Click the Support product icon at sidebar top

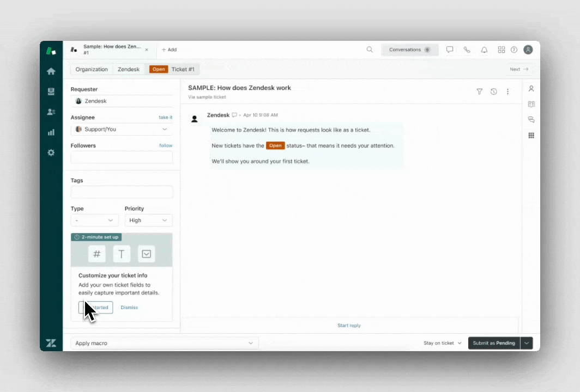pyautogui.click(x=51, y=51)
